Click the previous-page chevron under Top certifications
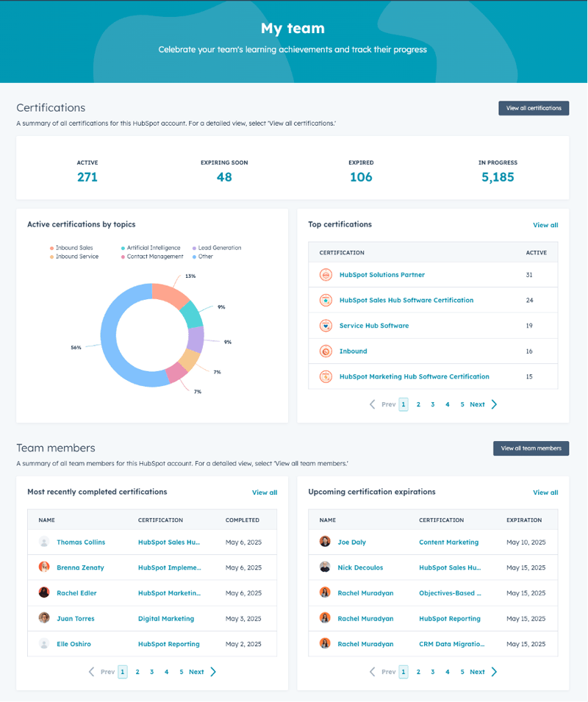The width and height of the screenshot is (588, 702). pyautogui.click(x=373, y=404)
